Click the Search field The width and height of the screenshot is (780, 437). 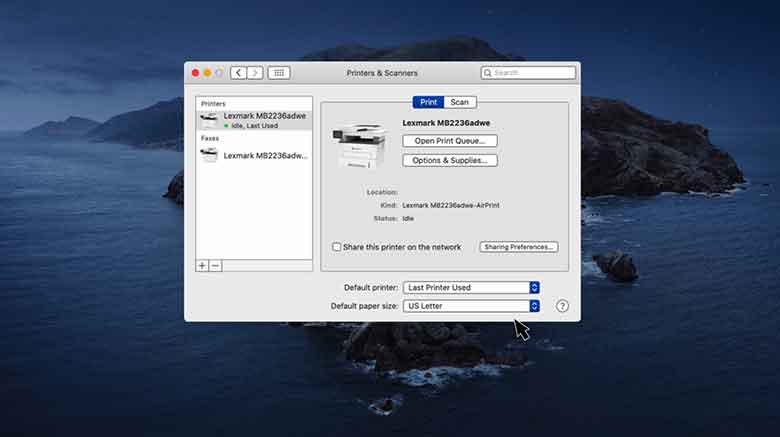533,73
